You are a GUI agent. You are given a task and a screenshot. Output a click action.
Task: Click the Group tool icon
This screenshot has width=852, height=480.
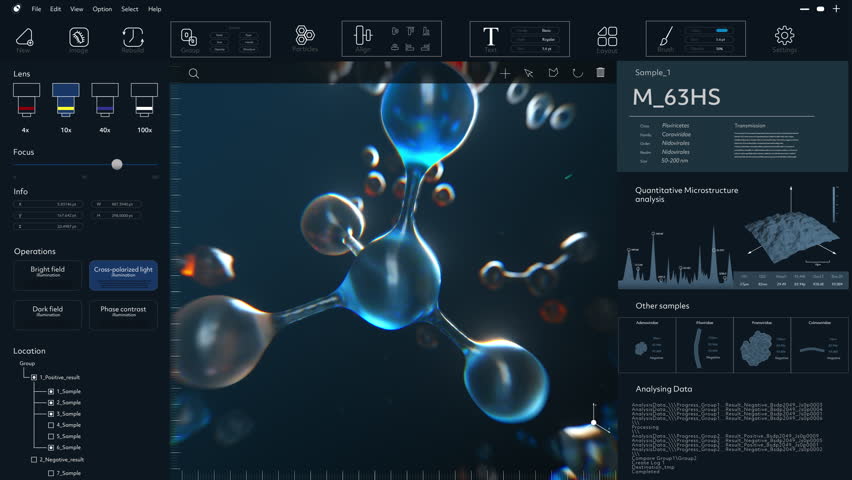(189, 37)
